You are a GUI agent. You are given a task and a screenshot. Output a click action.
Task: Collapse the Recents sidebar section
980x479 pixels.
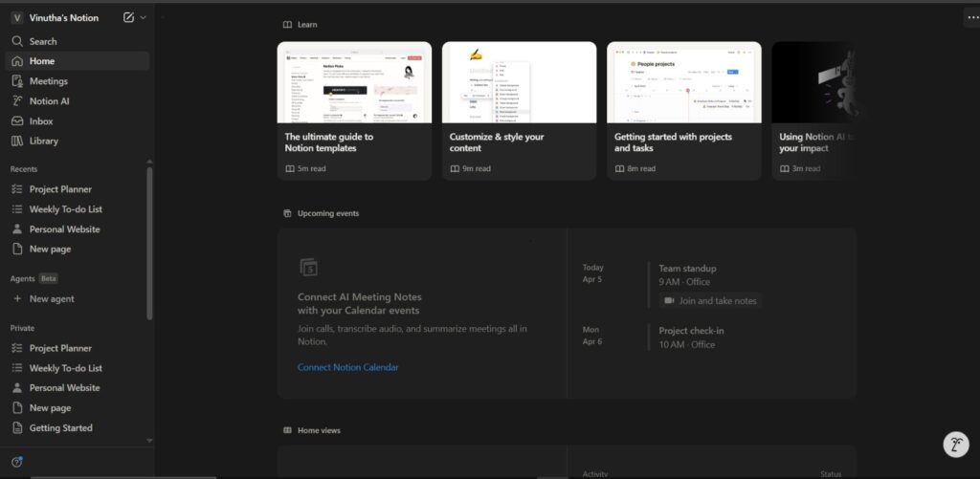tap(24, 168)
